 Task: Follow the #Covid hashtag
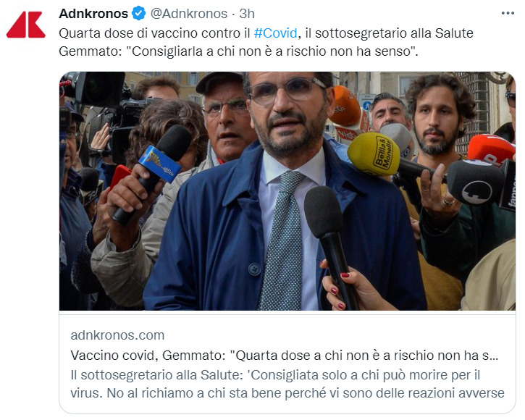276,33
